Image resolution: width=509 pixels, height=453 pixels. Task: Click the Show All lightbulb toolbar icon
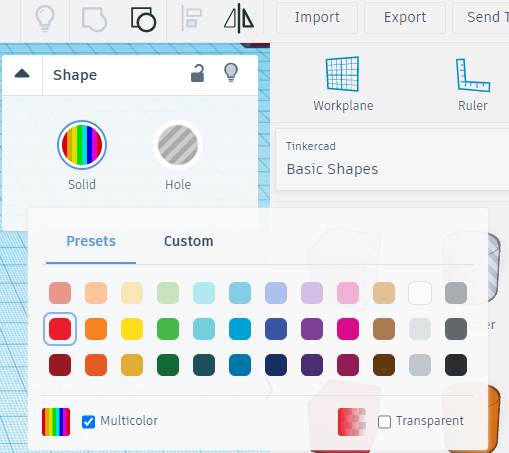[x=45, y=19]
